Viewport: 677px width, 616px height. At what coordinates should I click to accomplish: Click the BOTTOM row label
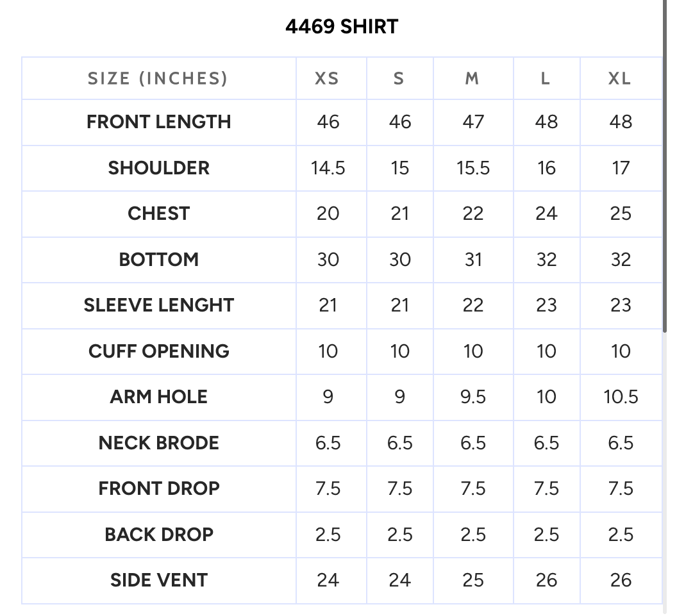[x=158, y=260]
